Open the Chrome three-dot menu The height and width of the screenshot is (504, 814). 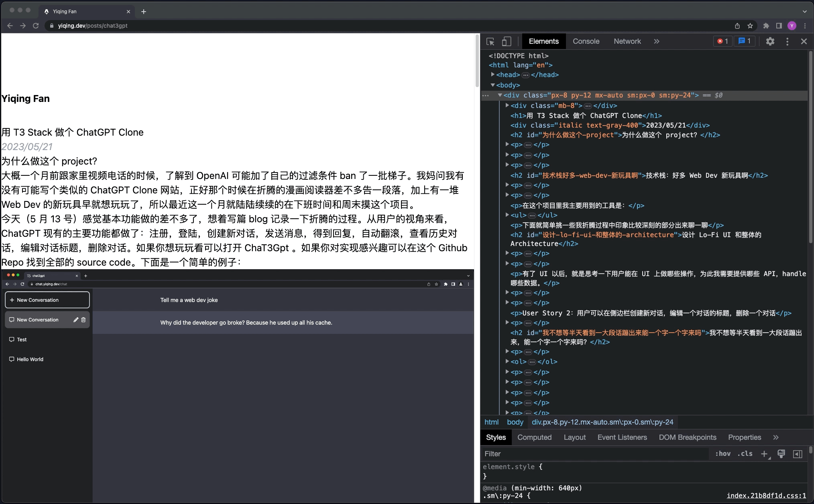805,26
